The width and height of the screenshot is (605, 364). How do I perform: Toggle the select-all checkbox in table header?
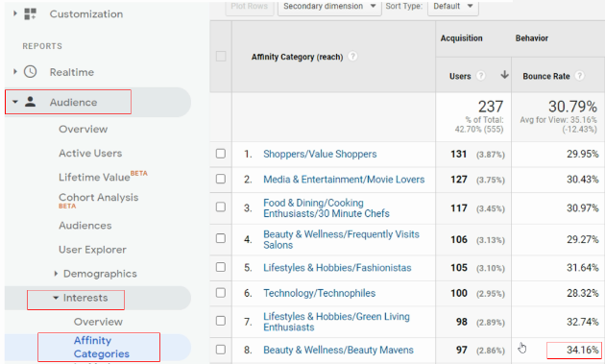[x=221, y=57]
